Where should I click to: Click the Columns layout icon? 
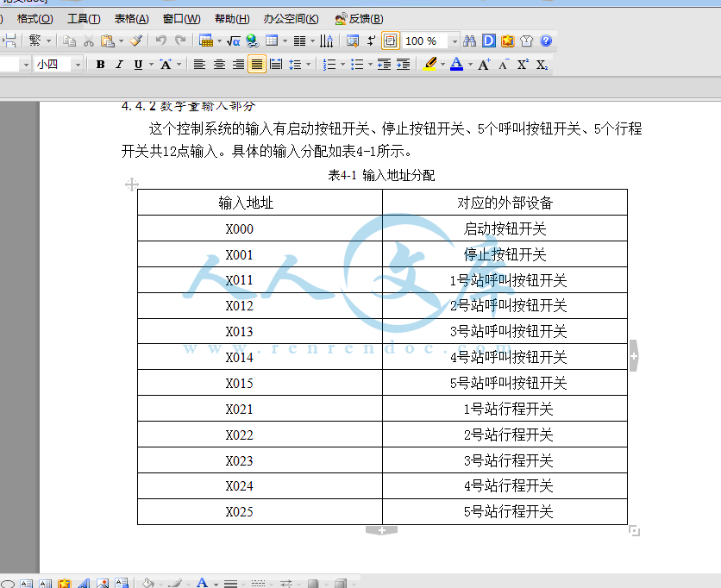[x=300, y=41]
